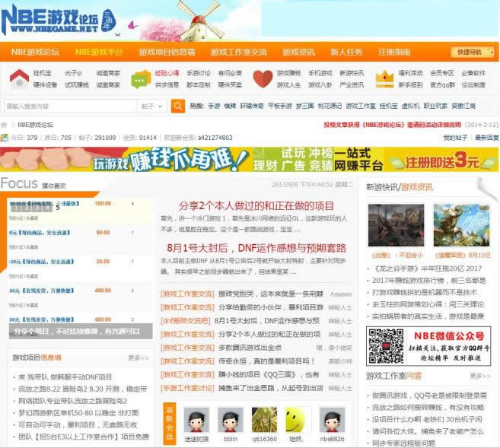This screenshot has height=448, width=500.
Task: Click the search keyword input field
Action: click(70, 106)
